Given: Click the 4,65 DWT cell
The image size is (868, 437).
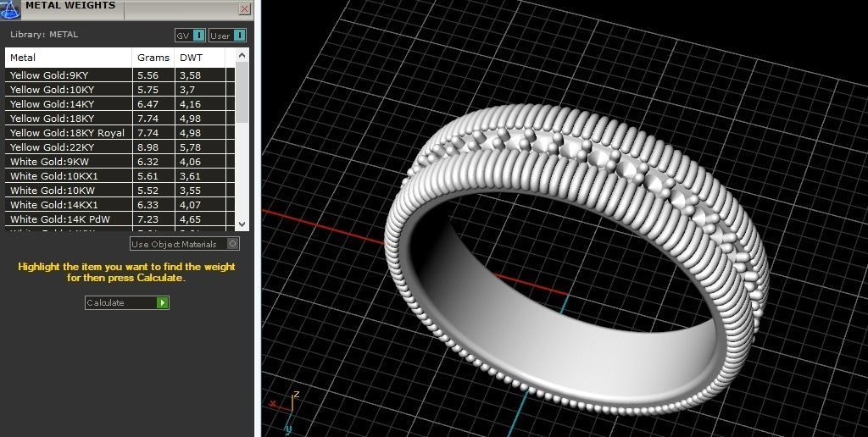Looking at the screenshot, I should click(x=200, y=219).
